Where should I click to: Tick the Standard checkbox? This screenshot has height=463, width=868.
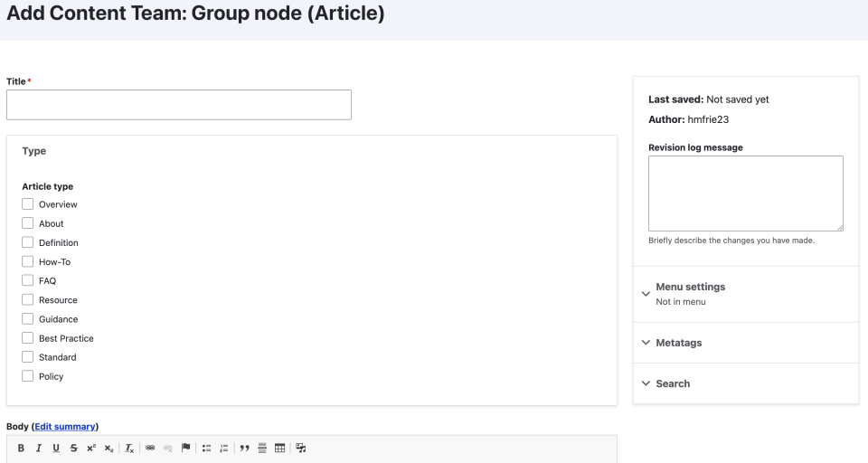coord(28,357)
